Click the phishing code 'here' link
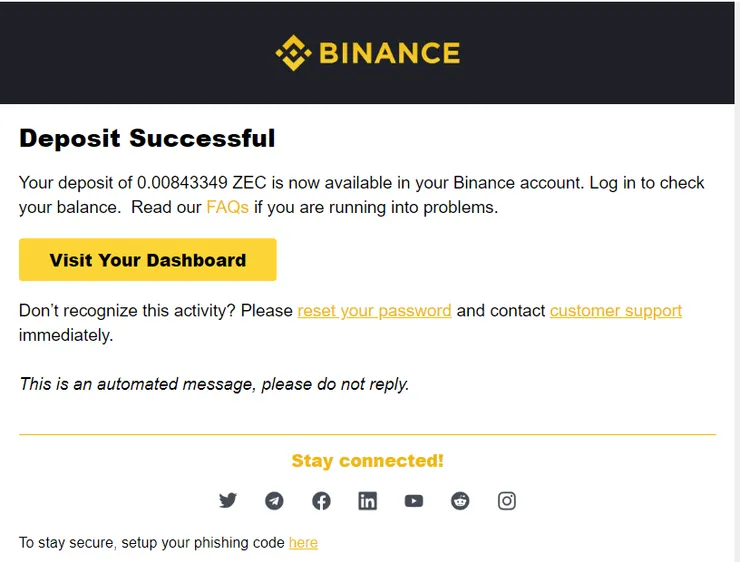Screen dimensions: 740x562 (303, 543)
